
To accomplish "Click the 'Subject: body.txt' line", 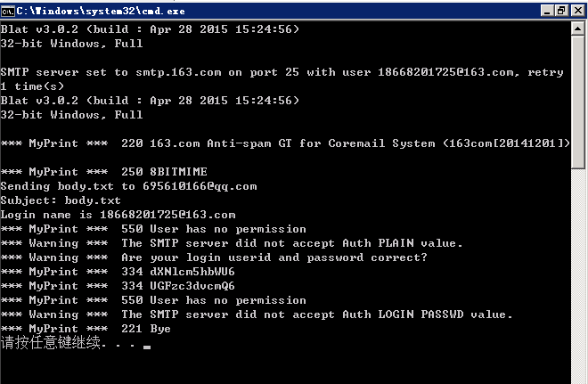I will click(x=61, y=200).
